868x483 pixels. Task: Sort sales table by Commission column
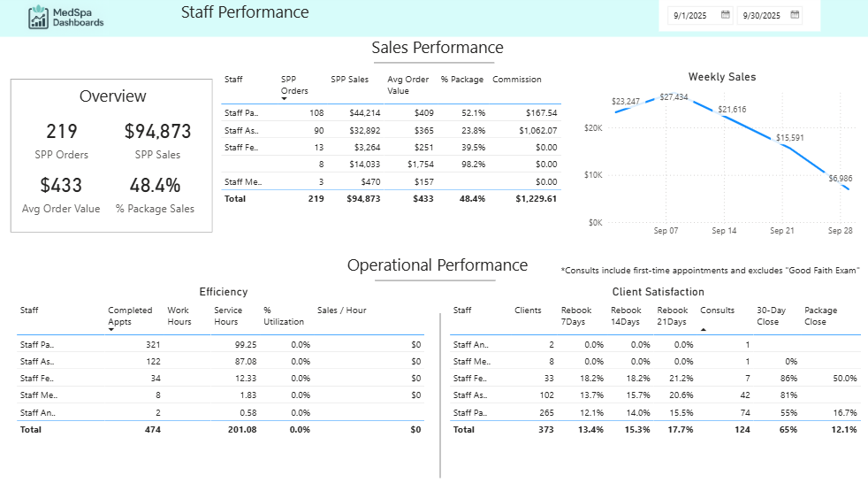(516, 80)
